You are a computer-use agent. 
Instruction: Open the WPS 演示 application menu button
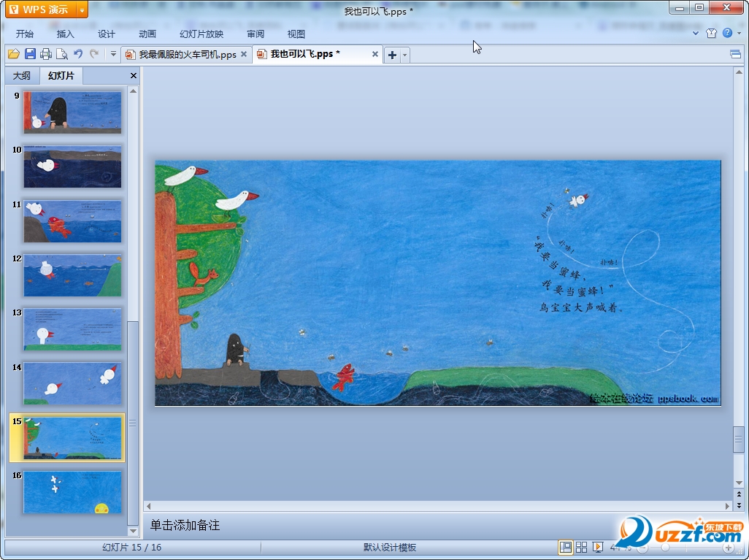[x=41, y=9]
